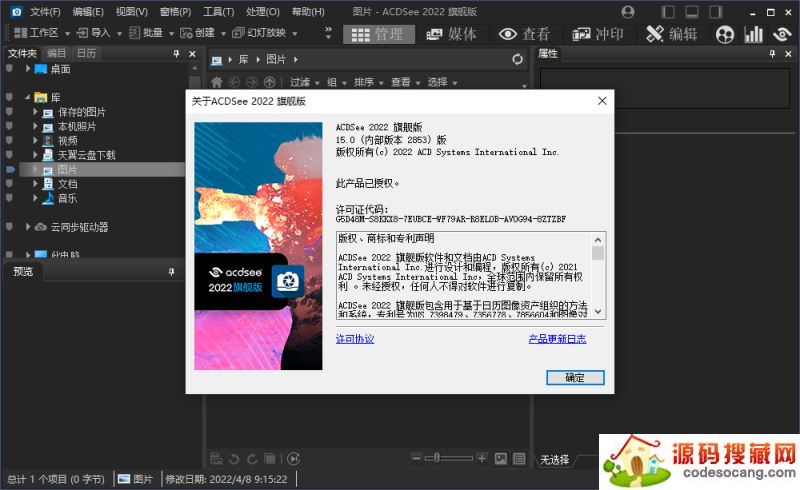Select 音乐 folder in tree

(67, 198)
